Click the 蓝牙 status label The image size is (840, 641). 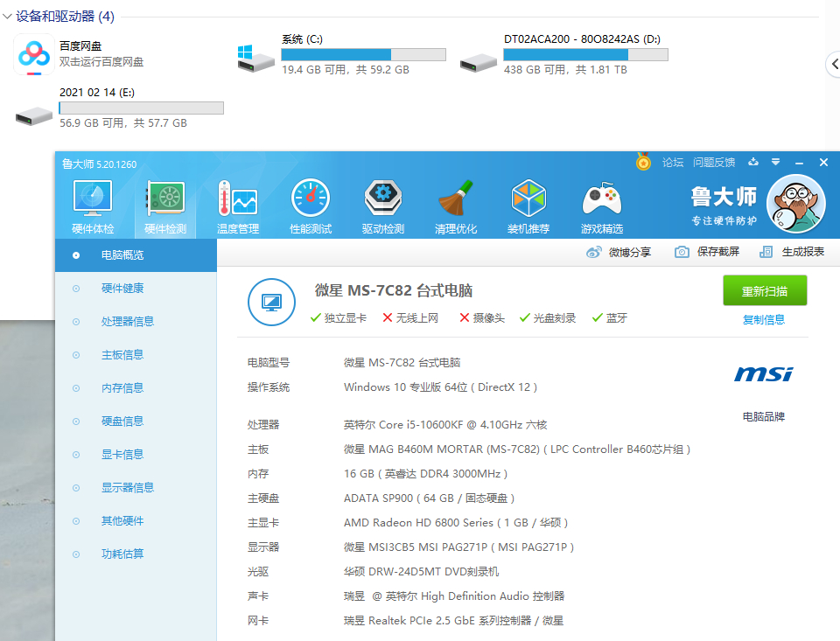click(x=617, y=318)
